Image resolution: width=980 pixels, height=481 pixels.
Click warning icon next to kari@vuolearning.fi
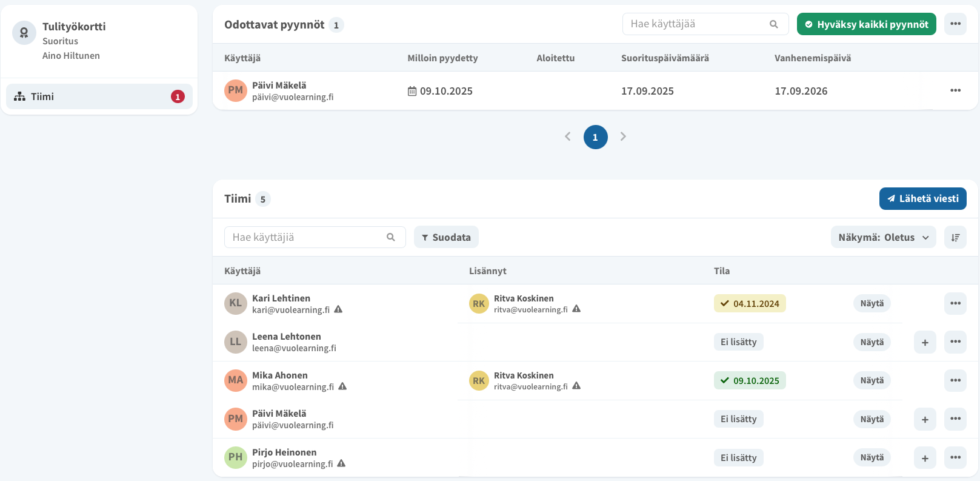pos(338,309)
